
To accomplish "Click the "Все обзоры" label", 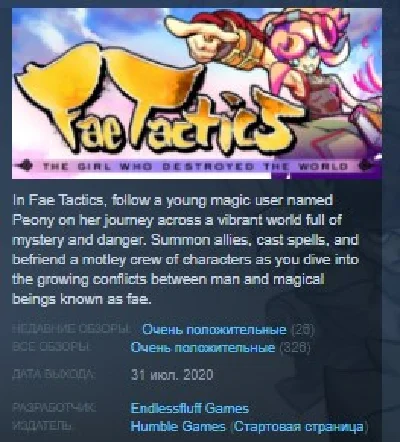I will tap(51, 347).
